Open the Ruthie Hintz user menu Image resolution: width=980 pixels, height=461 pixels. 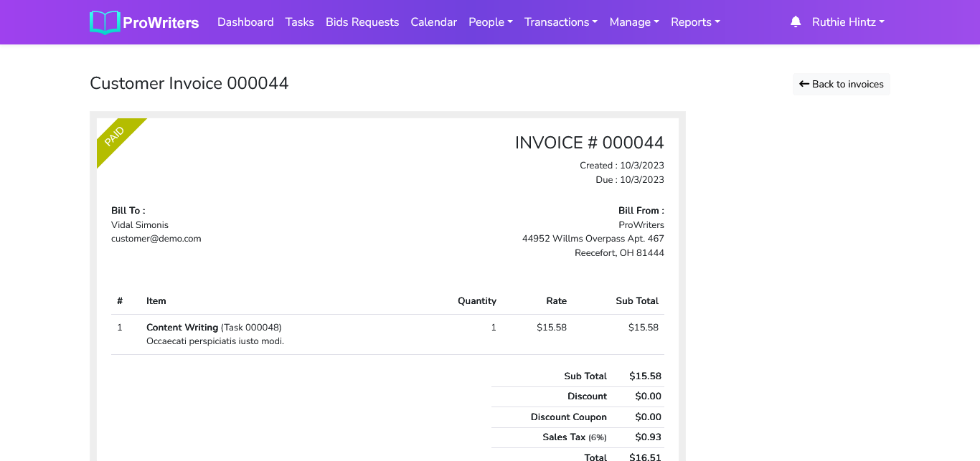[847, 22]
